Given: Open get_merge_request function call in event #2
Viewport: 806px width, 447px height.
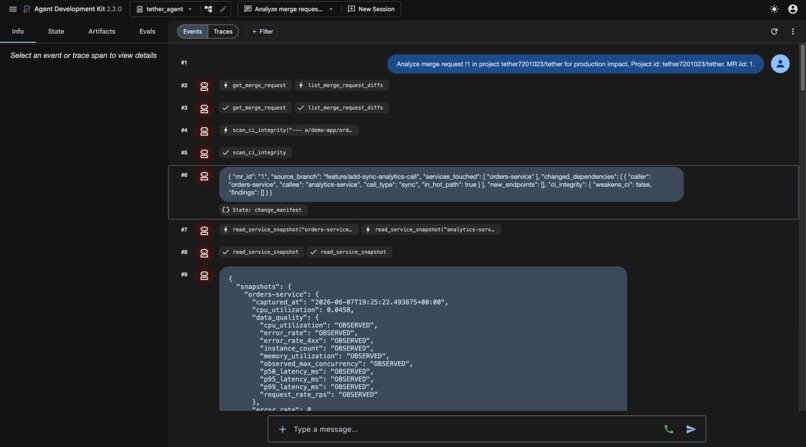Looking at the screenshot, I should tap(255, 85).
